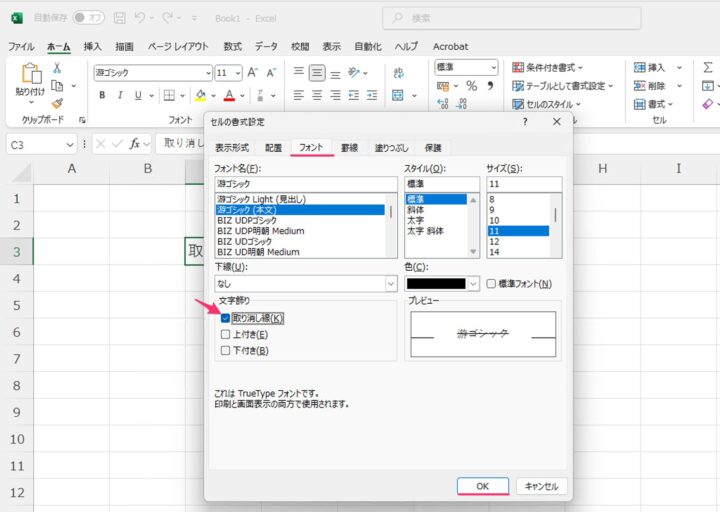Select 太字 in the style list
This screenshot has width=720, height=512.
tap(415, 220)
